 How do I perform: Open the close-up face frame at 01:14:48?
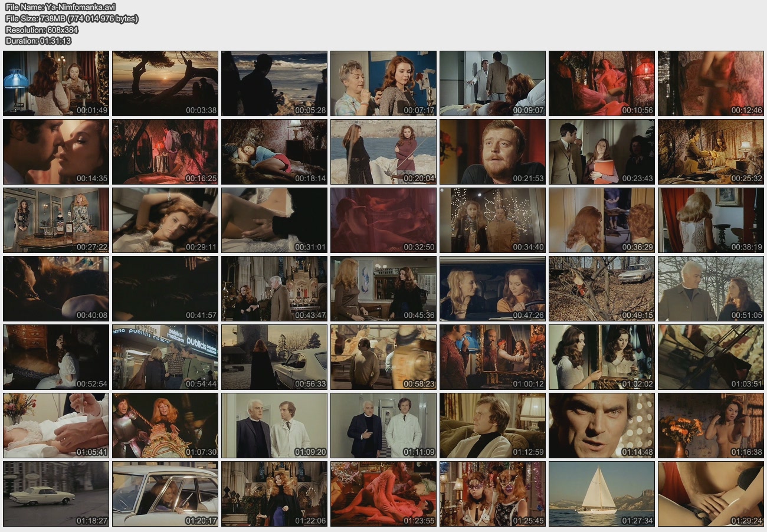coord(602,425)
